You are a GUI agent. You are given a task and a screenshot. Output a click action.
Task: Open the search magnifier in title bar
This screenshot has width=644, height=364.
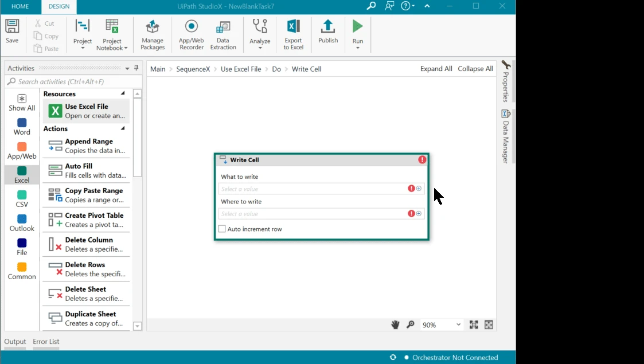[x=371, y=6]
